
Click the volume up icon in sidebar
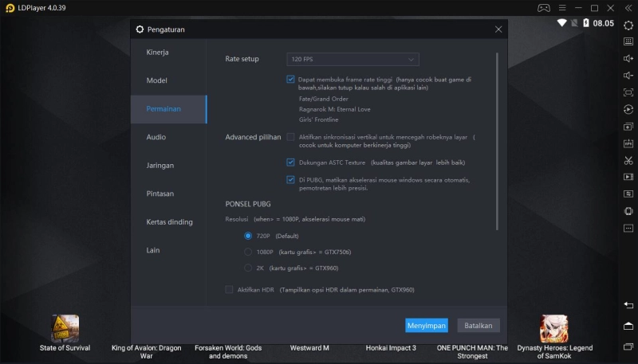(x=628, y=59)
